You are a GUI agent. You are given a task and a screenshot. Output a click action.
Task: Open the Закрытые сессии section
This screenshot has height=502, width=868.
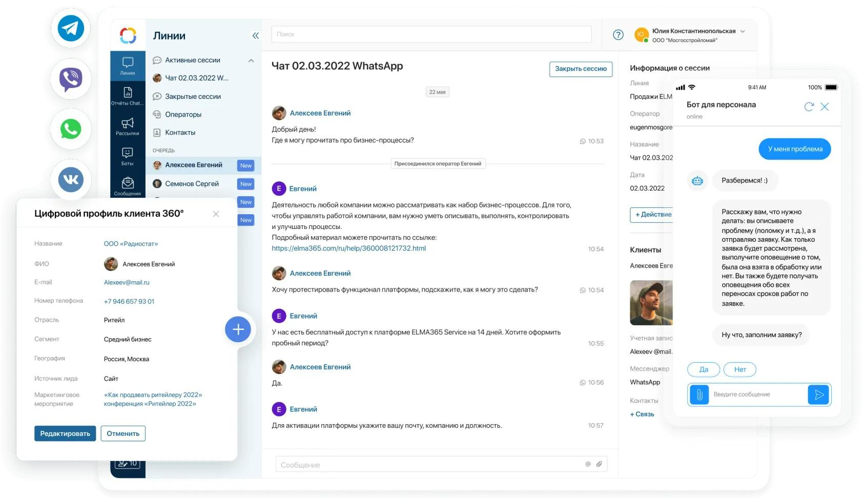coord(192,96)
